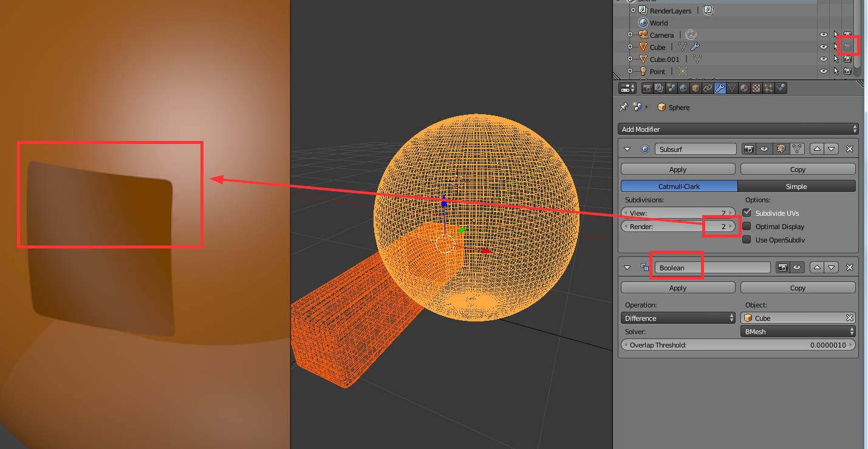Open the Operation Difference dropdown

tap(678, 318)
